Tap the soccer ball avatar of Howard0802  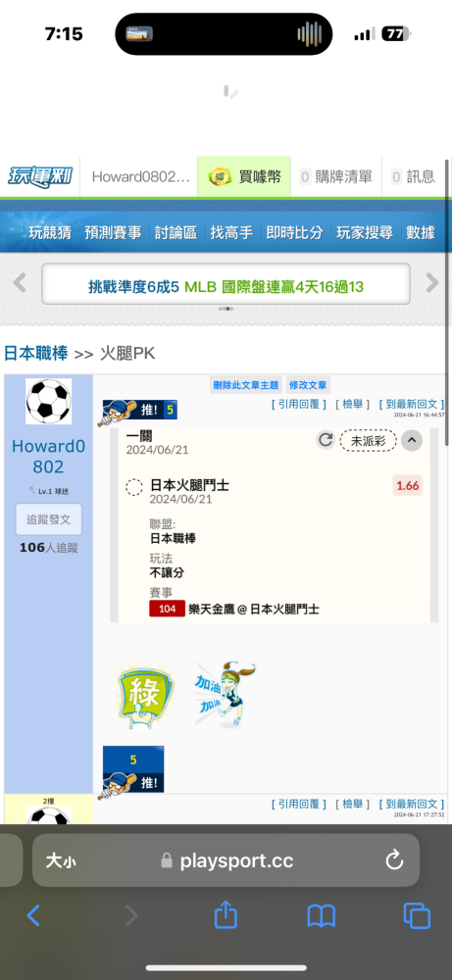coord(49,401)
